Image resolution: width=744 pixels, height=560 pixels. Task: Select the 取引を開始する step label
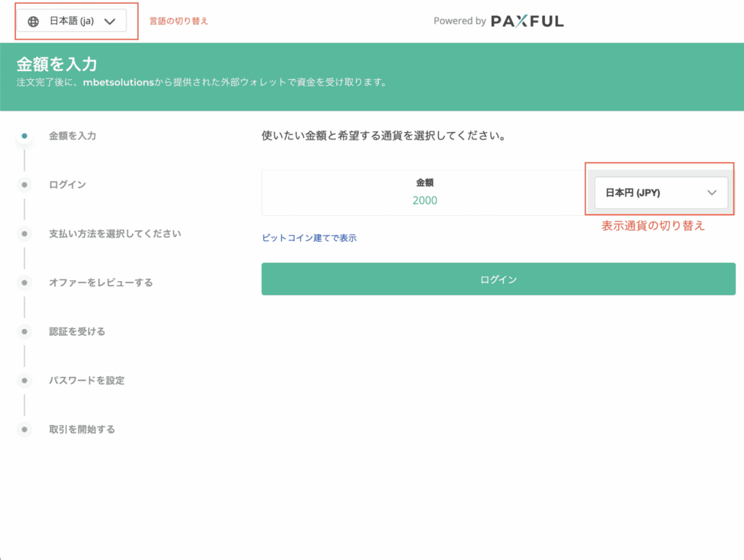click(82, 429)
